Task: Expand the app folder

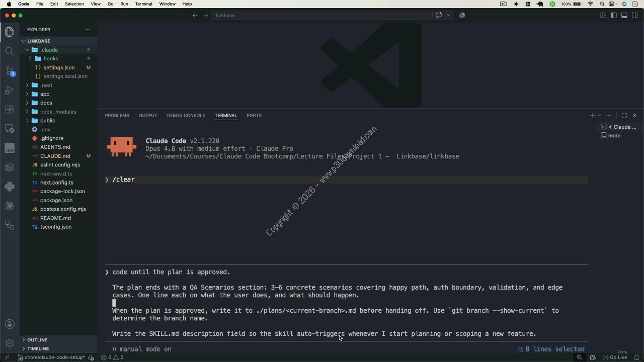Action: pyautogui.click(x=58, y=94)
